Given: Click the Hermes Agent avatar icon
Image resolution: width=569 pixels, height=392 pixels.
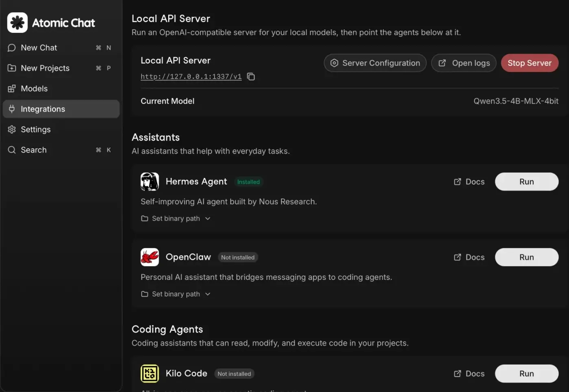Looking at the screenshot, I should click(150, 182).
